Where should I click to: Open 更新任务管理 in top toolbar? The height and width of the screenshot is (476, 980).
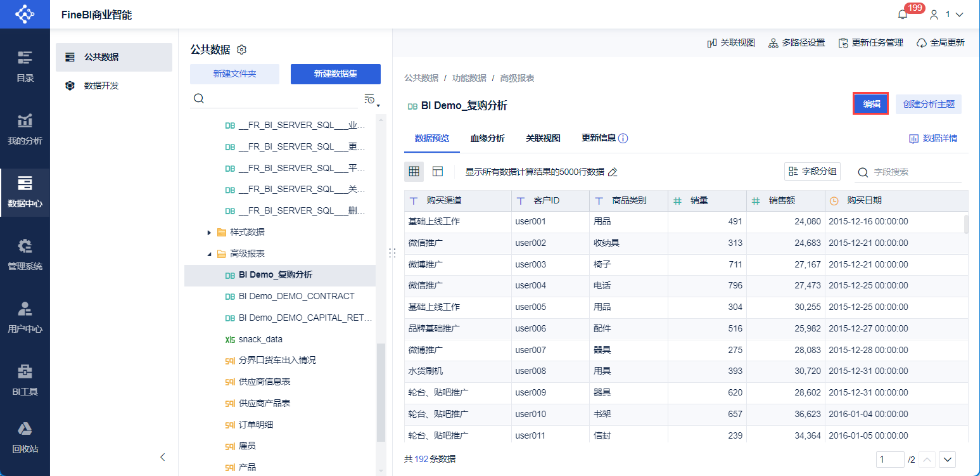tap(870, 43)
